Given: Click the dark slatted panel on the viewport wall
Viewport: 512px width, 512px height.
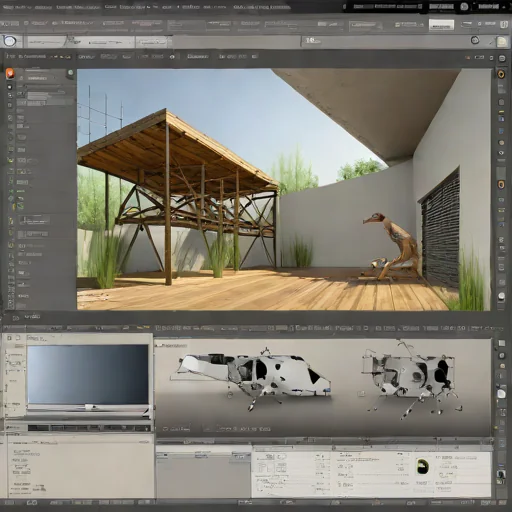Looking at the screenshot, I should click(x=440, y=228).
